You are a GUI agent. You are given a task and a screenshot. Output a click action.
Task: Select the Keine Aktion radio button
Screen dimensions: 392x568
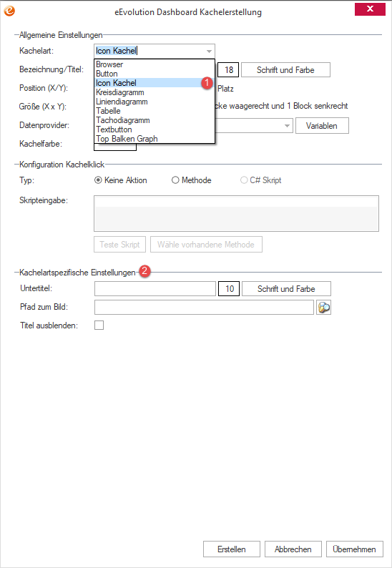point(98,180)
